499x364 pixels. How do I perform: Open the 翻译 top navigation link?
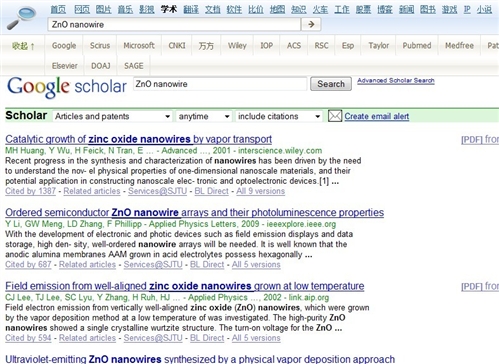point(191,10)
